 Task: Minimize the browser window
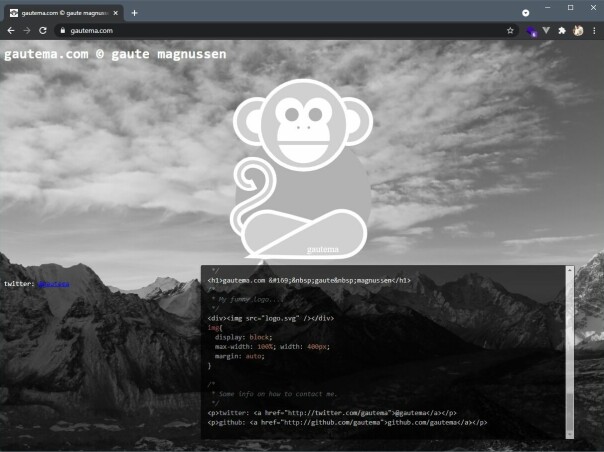[x=548, y=7]
